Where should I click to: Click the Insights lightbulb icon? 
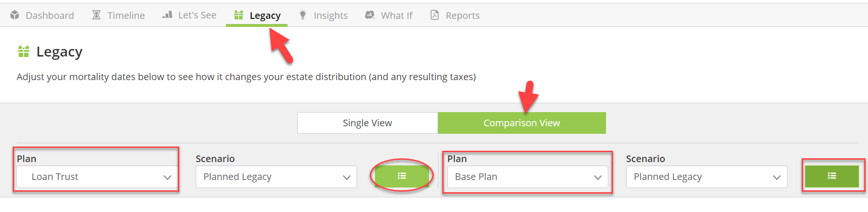303,15
